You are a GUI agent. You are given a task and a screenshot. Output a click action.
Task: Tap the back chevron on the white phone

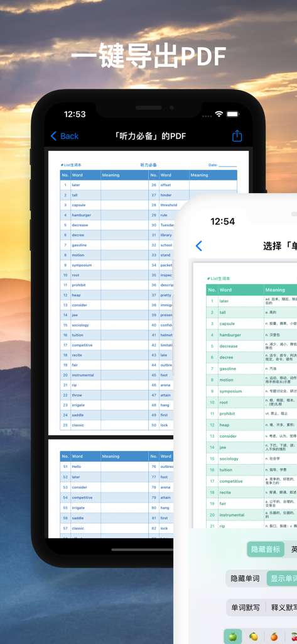199,246
